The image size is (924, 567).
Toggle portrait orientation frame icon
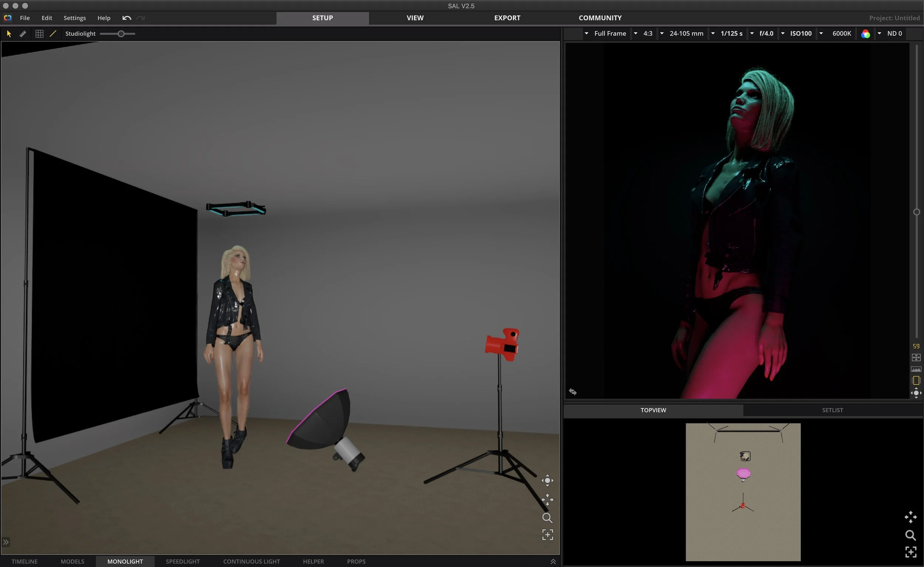pos(916,381)
